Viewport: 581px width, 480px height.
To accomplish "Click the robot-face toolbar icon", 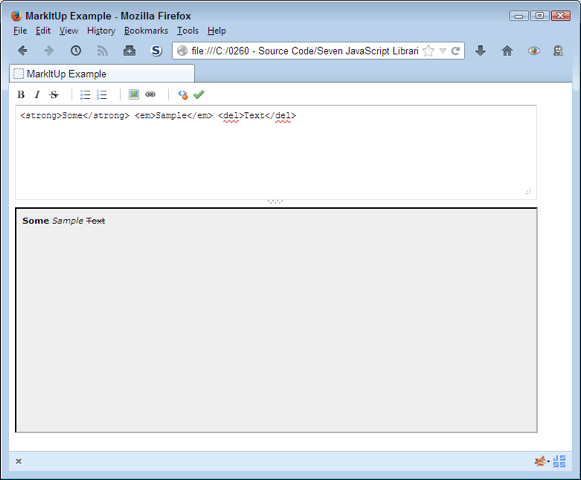I will click(x=558, y=50).
